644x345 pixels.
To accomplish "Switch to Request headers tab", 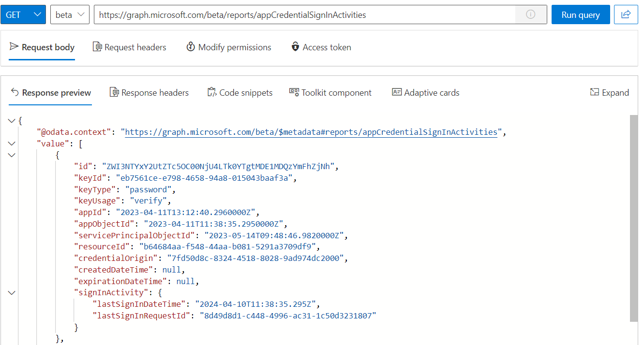I will (129, 47).
